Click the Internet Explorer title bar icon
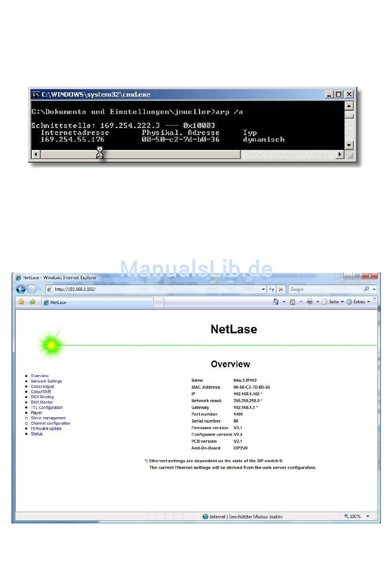The image size is (392, 582). [x=18, y=278]
